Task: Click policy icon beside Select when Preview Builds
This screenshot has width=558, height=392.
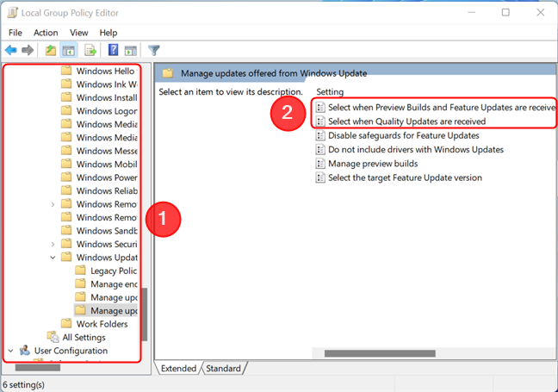Action: pos(320,107)
